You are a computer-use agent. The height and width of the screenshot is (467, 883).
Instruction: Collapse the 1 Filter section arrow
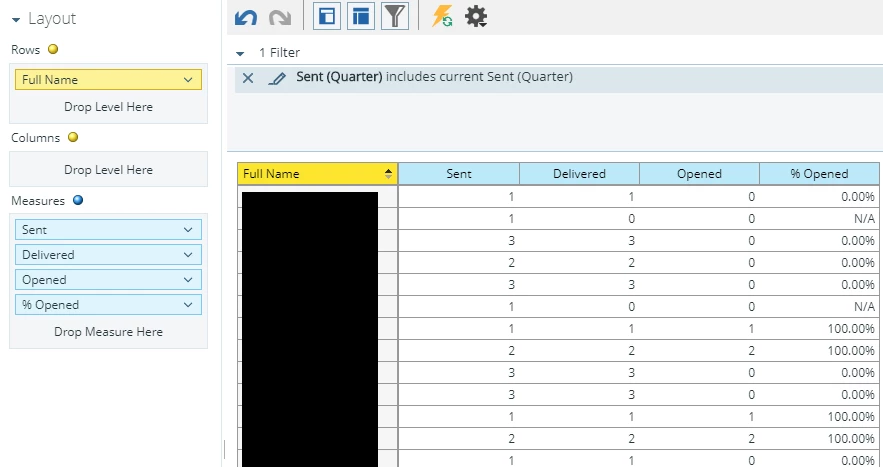pos(240,54)
